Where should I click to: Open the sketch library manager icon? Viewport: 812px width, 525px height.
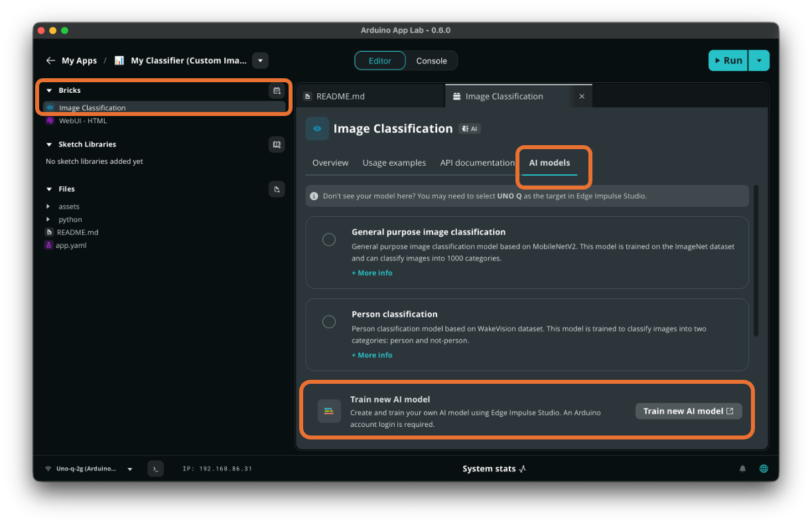[277, 144]
